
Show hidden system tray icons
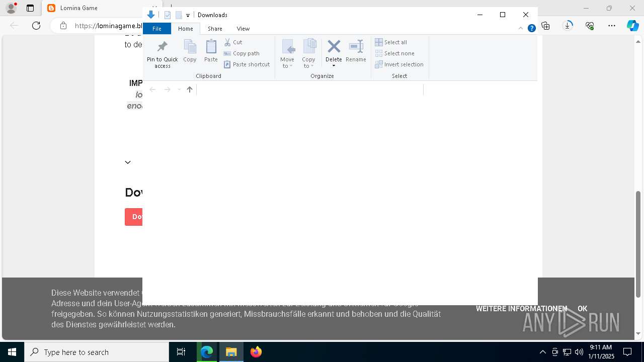[x=542, y=352]
